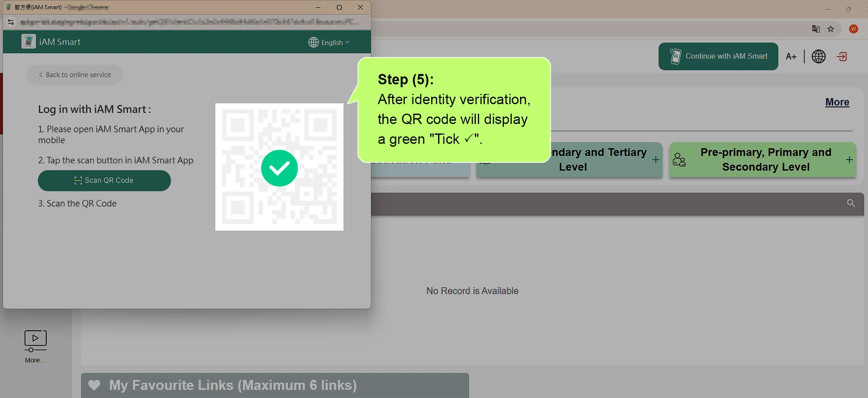The width and height of the screenshot is (868, 398).
Task: Open the English language dropdown
Action: click(329, 42)
